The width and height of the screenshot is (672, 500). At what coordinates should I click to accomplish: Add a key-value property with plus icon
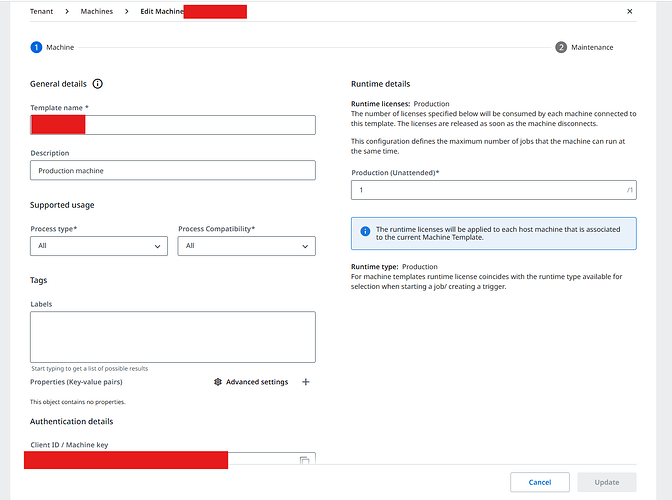306,382
